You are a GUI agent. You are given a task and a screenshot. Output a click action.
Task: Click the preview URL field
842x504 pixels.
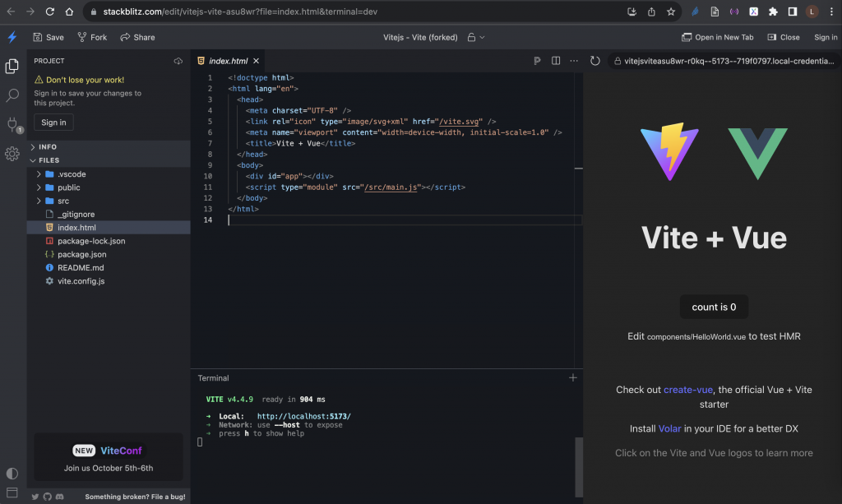(x=724, y=61)
